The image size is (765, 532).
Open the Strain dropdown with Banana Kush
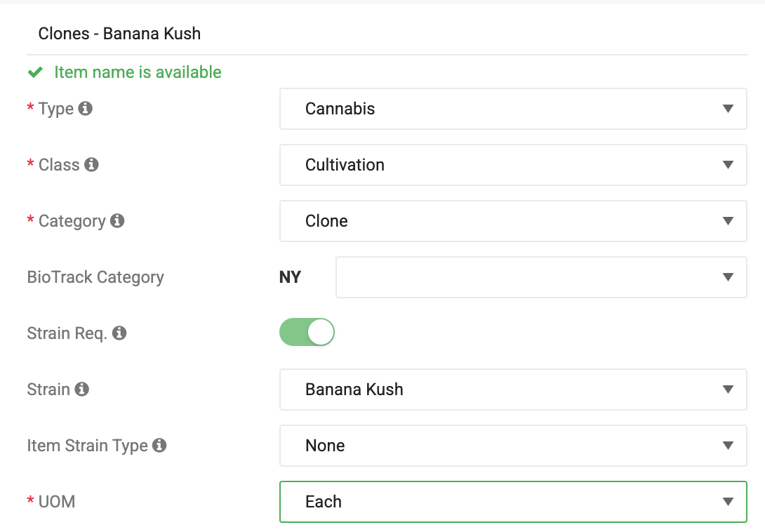click(x=513, y=389)
